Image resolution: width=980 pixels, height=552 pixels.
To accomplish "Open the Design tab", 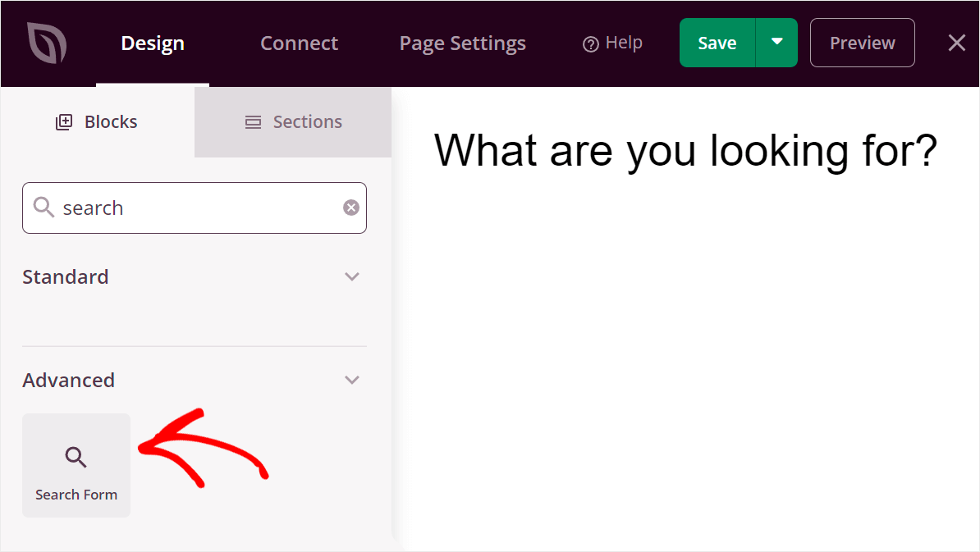I will 153,43.
